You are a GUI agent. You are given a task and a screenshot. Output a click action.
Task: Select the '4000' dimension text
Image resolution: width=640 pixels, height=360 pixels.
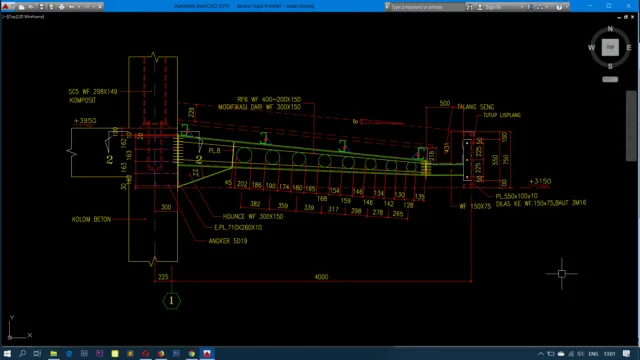pos(321,277)
